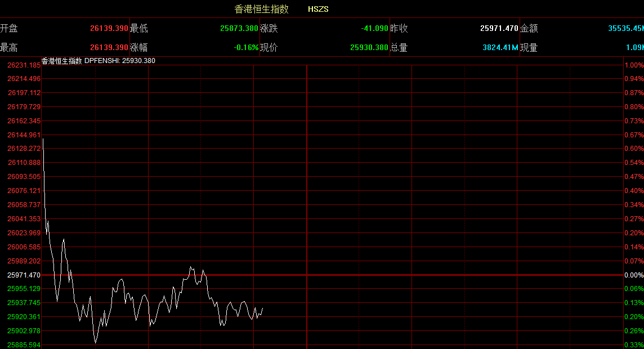Click the 现量 label in header
Screen dimensions: 644x349
(x=529, y=48)
